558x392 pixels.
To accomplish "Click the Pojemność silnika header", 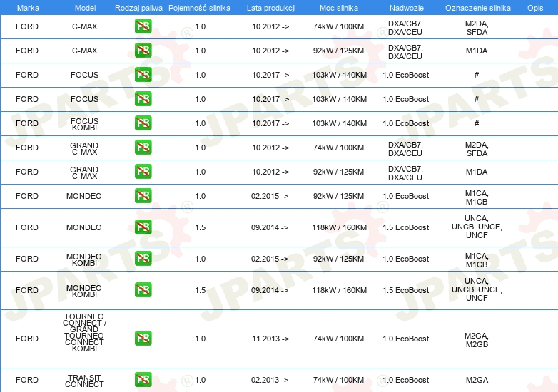I will coord(199,7).
